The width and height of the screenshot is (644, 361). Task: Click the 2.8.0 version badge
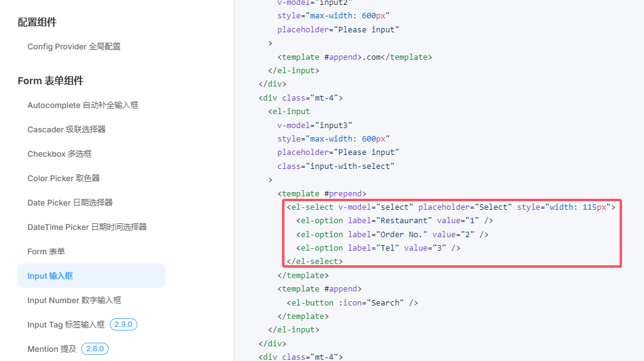point(95,349)
